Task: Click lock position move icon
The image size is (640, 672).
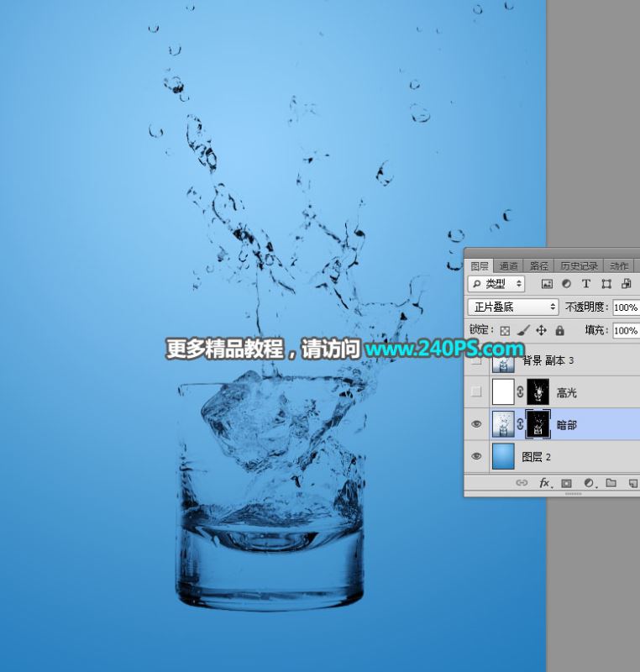Action: click(541, 330)
